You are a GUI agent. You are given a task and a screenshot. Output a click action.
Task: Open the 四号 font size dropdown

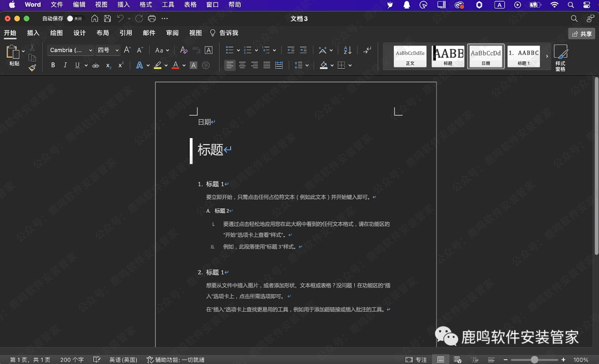point(108,50)
